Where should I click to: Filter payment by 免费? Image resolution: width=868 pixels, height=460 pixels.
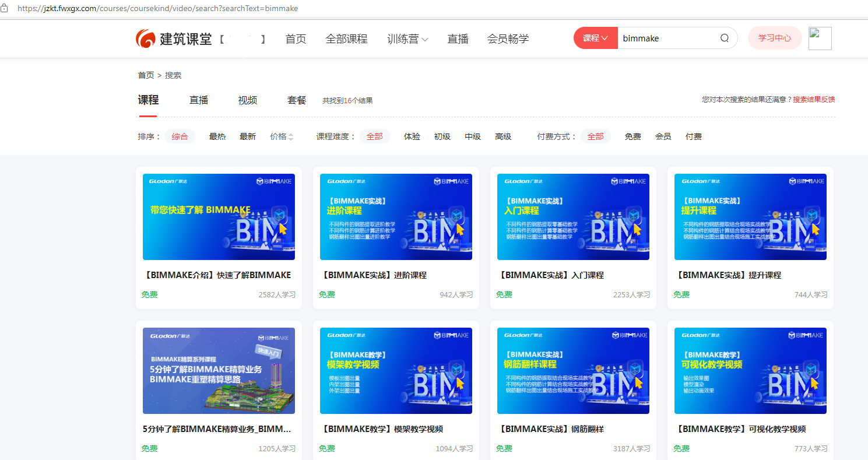tap(633, 136)
